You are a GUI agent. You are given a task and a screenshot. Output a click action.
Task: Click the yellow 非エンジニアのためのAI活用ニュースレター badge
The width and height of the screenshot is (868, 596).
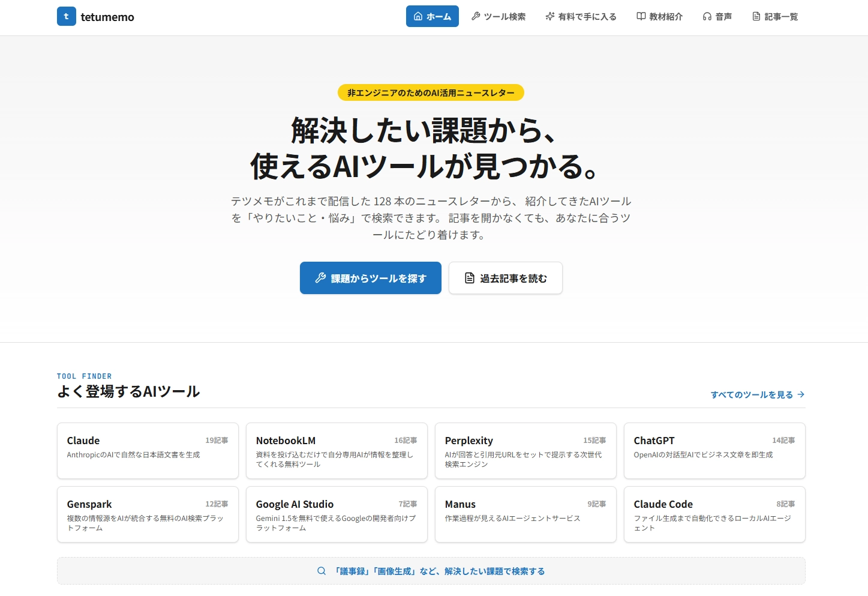[431, 92]
